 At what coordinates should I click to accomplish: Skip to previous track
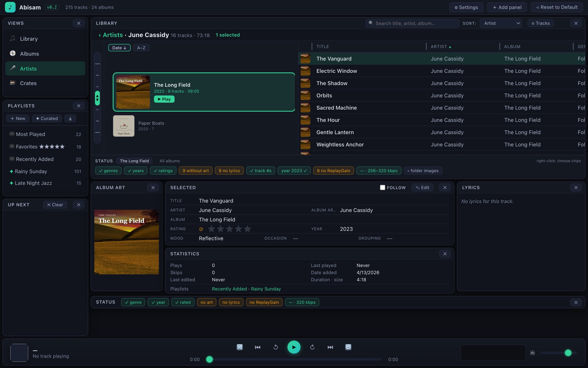pos(258,347)
